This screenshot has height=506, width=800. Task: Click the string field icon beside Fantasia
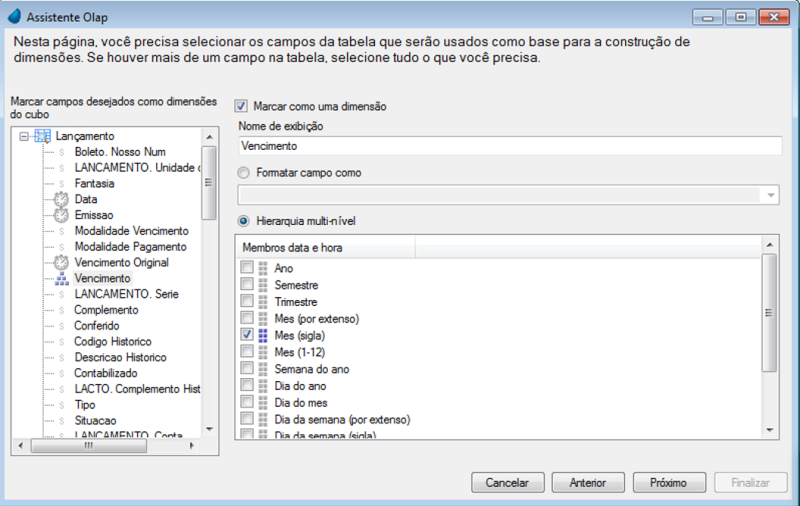tap(62, 184)
